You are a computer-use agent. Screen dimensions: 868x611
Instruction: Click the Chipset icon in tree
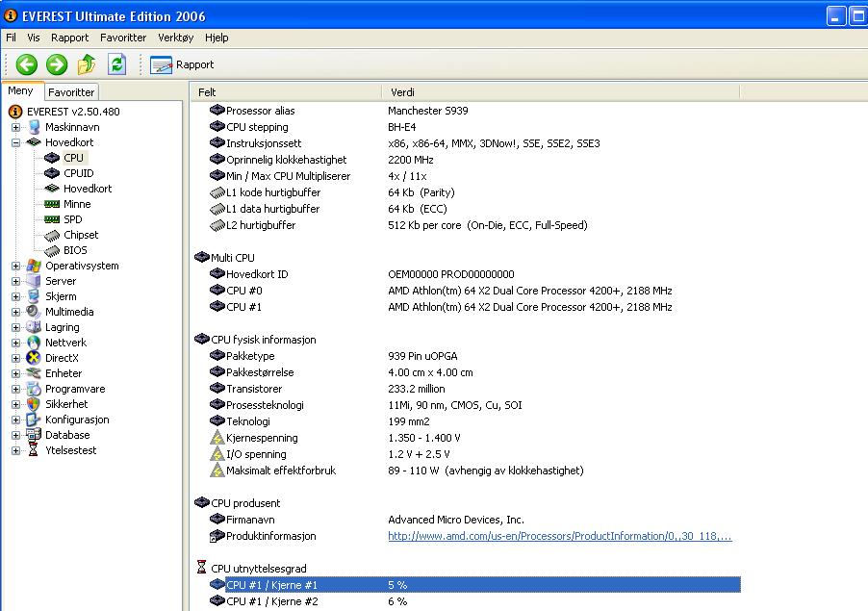[x=51, y=235]
